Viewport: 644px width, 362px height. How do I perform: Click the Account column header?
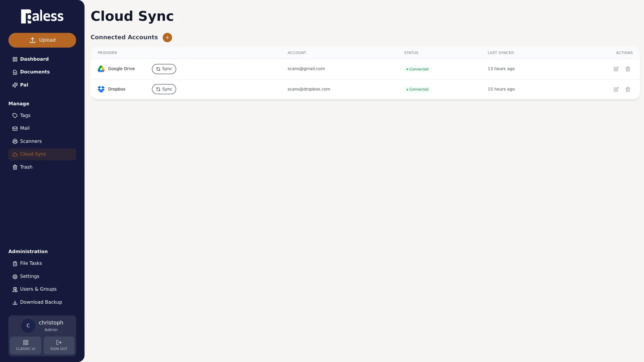pyautogui.click(x=297, y=53)
